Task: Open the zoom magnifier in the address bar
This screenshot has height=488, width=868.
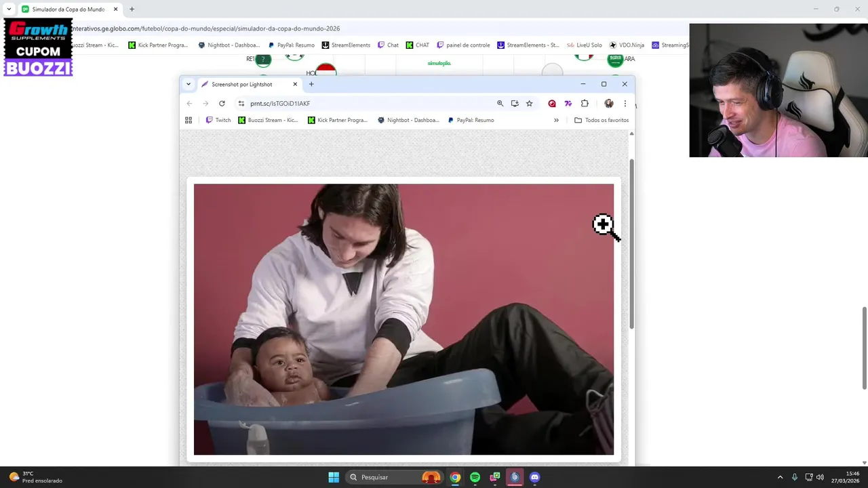Action: [x=500, y=104]
